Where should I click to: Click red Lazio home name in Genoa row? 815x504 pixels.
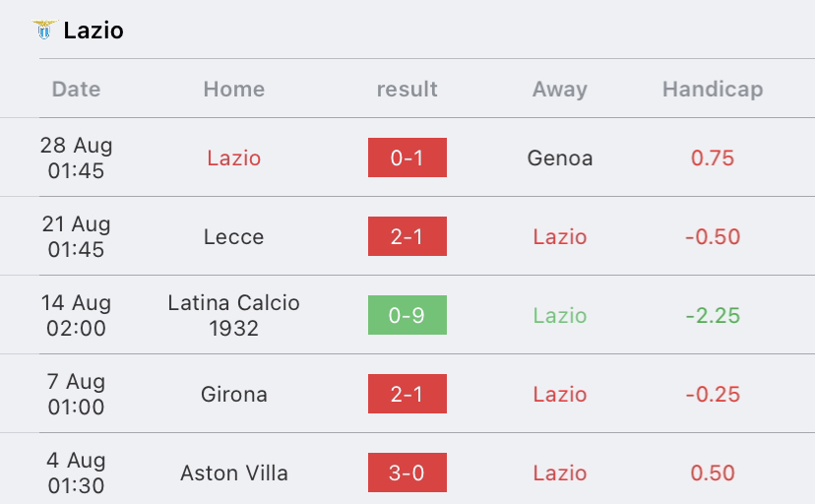coord(234,157)
